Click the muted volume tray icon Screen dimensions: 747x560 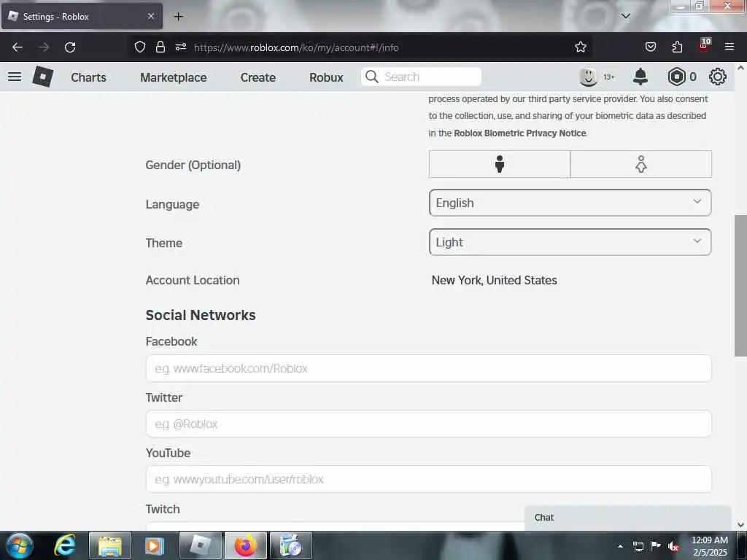pyautogui.click(x=673, y=546)
